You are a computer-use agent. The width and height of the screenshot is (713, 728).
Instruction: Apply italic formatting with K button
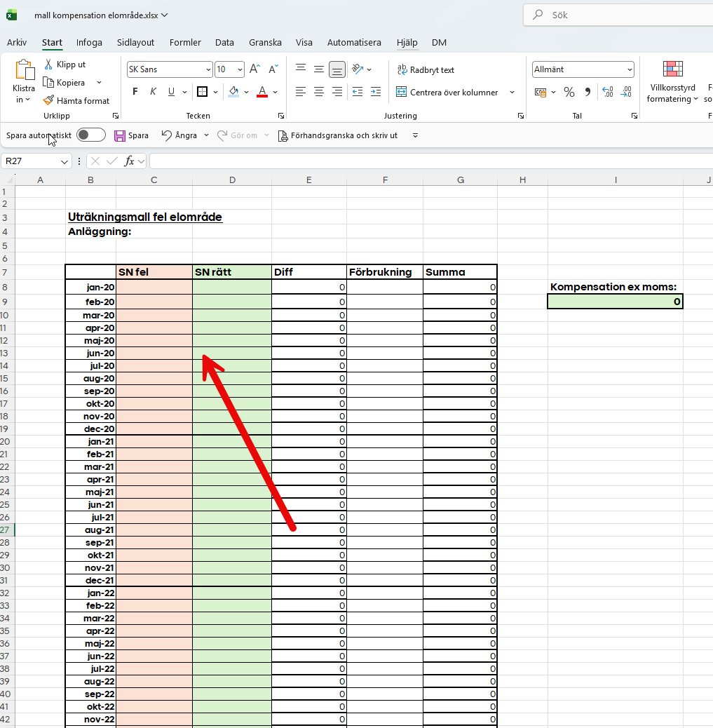[x=153, y=92]
